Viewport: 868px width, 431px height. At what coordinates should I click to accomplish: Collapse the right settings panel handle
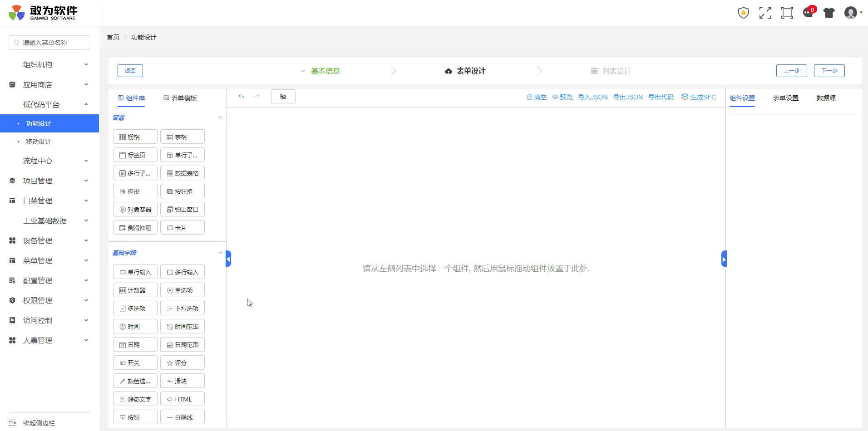[x=724, y=259]
